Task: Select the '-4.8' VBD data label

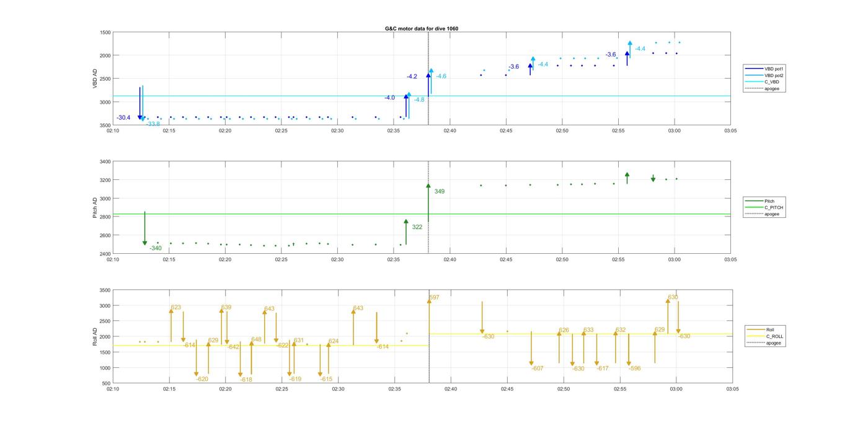Action: (x=419, y=100)
